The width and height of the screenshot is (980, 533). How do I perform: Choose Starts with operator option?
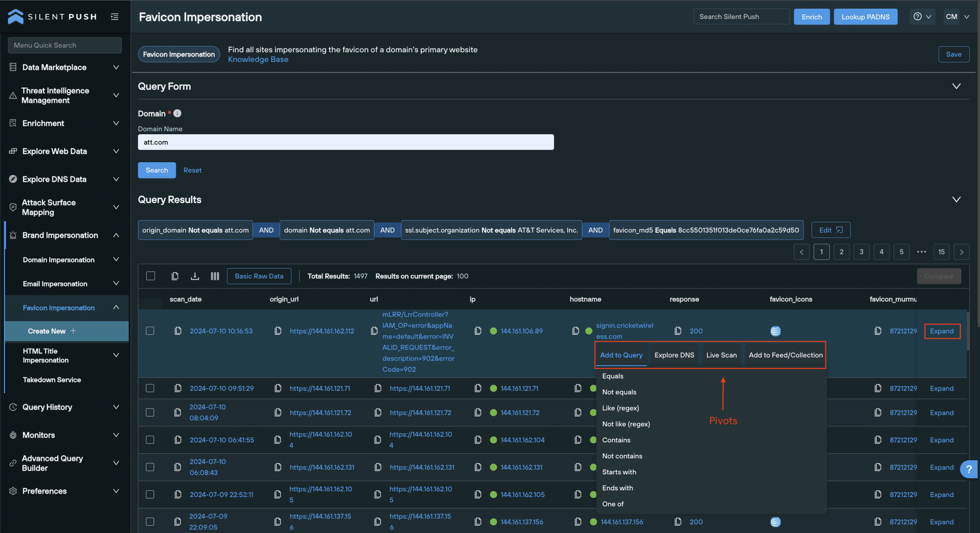(619, 472)
